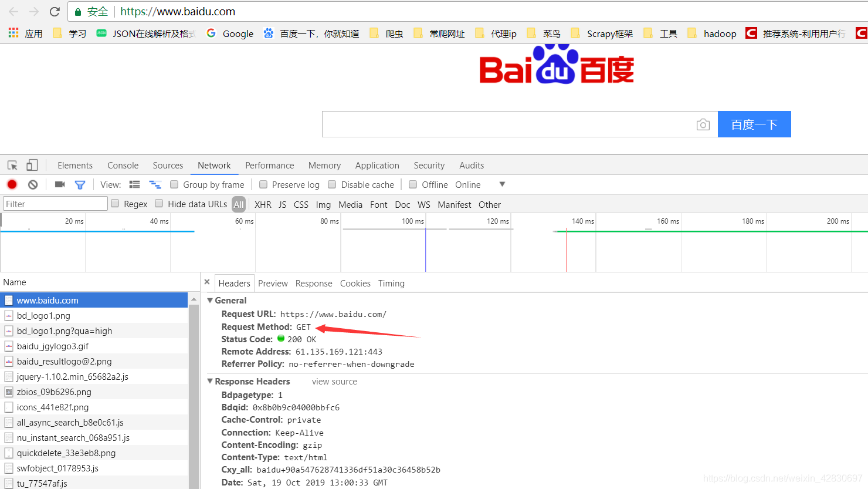Open the Apps grid bookmark icon
The width and height of the screenshot is (868, 489).
13,33
